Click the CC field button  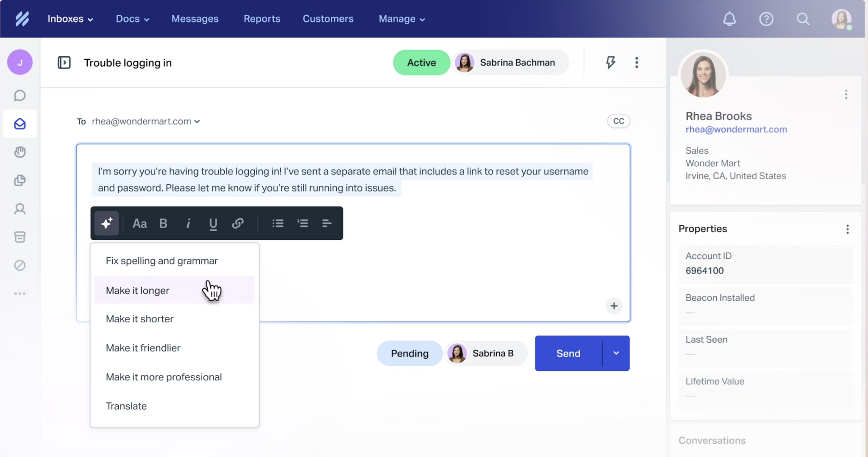pyautogui.click(x=618, y=121)
